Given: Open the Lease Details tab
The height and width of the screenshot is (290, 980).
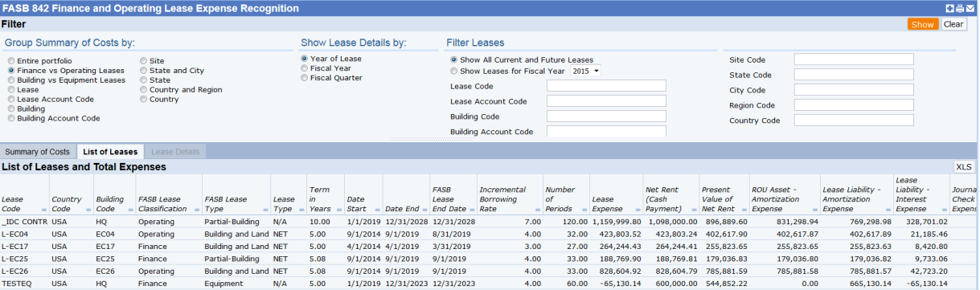Looking at the screenshot, I should [176, 152].
